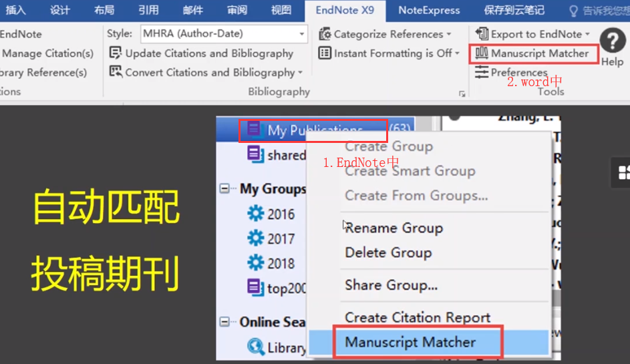Switch to the 审阅 tab
Image resolution: width=630 pixels, height=364 pixels.
pos(237,10)
